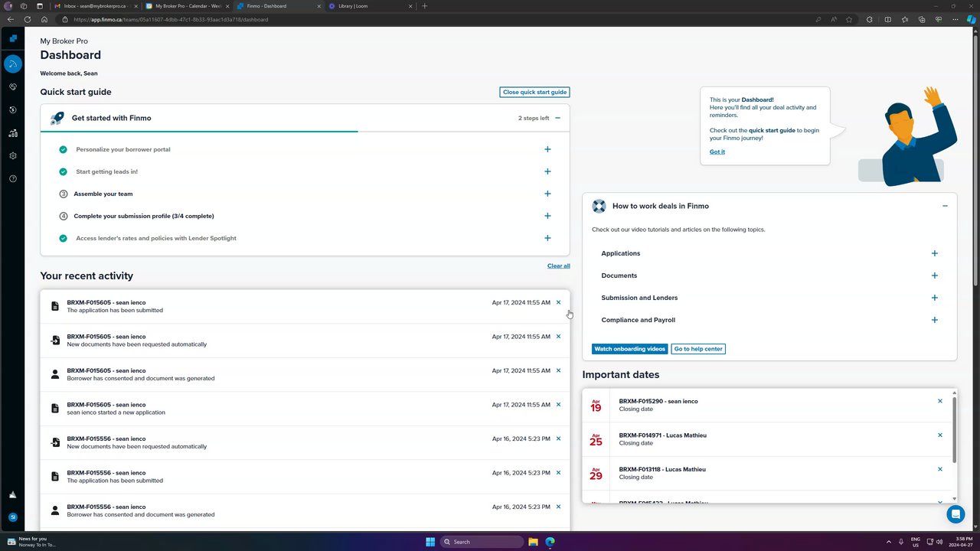Click the Got it link in the speech bubble
Screen dimensions: 980x551
click(x=717, y=152)
